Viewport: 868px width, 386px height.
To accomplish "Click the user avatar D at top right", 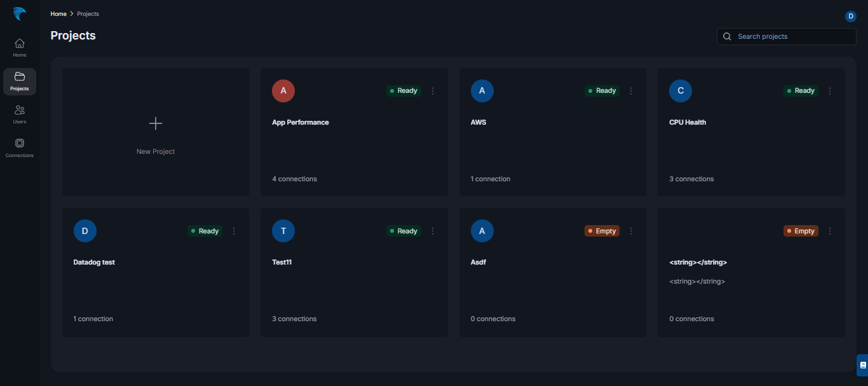I will [x=850, y=17].
